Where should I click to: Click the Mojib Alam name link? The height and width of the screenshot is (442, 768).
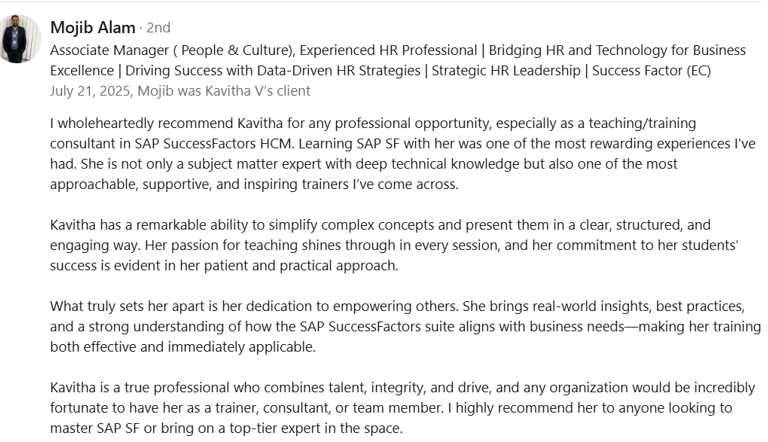(x=93, y=27)
